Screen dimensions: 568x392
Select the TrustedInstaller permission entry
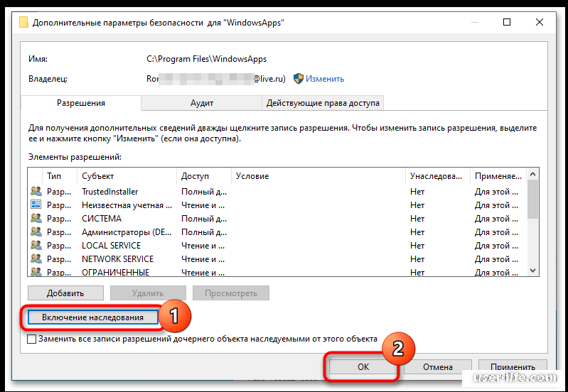click(x=277, y=192)
